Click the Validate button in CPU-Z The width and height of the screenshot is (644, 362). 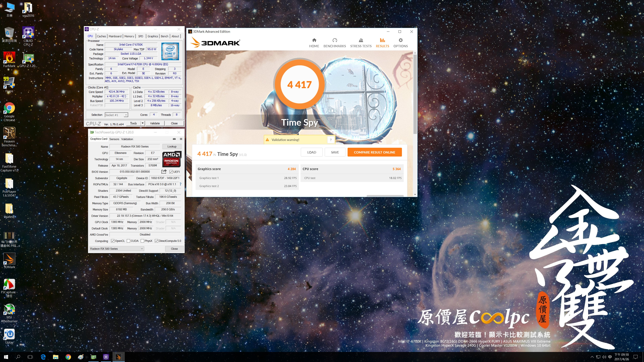coord(155,123)
